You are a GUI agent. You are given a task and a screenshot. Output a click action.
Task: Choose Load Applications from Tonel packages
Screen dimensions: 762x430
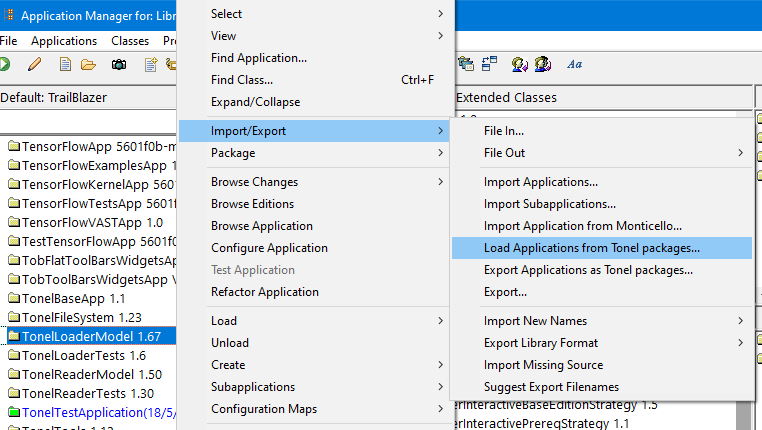click(592, 248)
